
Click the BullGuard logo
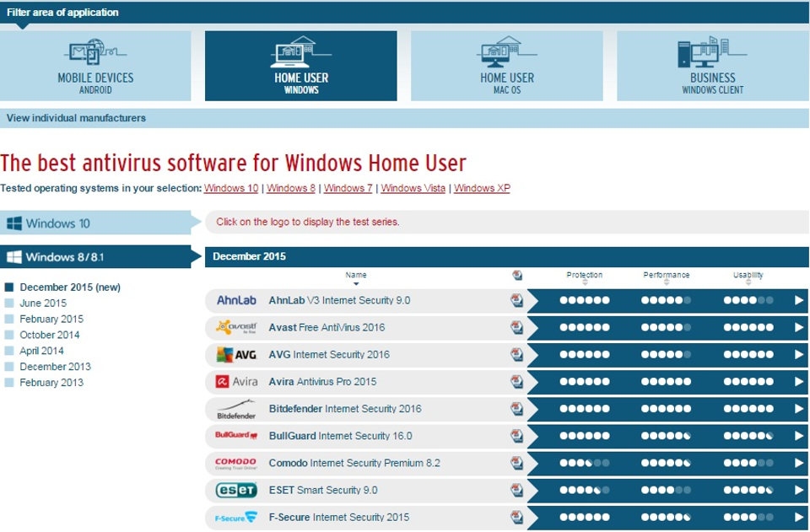pos(236,436)
